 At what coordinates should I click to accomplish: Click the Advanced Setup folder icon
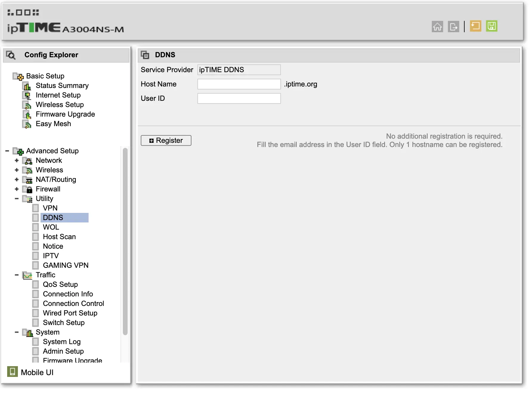pos(18,151)
